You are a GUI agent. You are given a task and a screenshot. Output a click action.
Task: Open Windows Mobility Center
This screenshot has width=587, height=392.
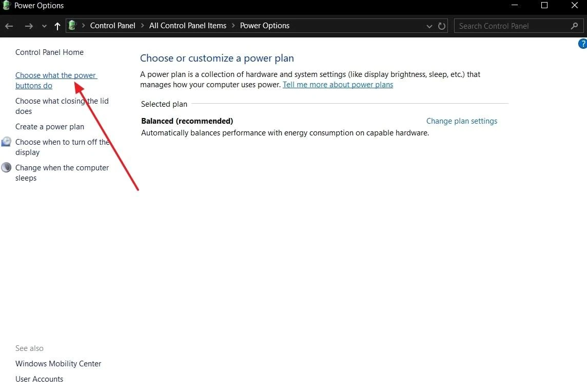(58, 364)
